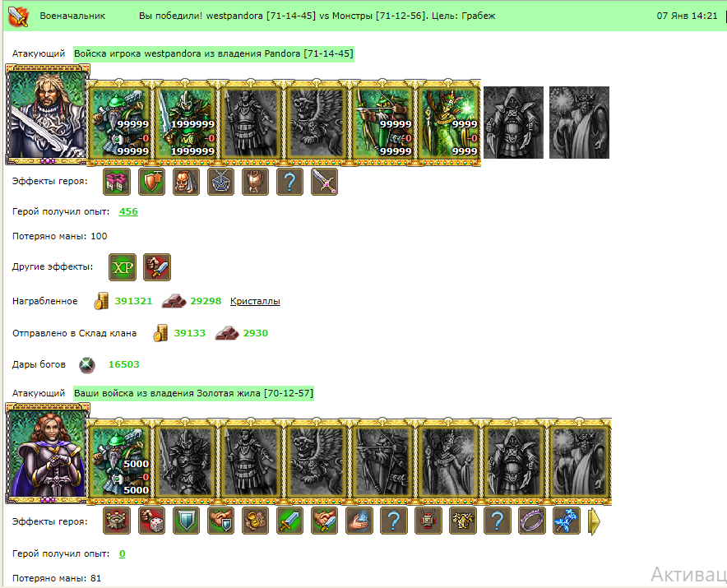Click the archer unit card with 99999

pos(382,123)
